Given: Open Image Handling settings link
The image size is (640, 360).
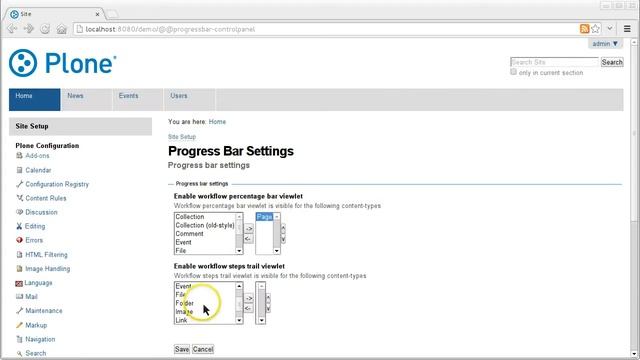Looking at the screenshot, I should coord(47,269).
